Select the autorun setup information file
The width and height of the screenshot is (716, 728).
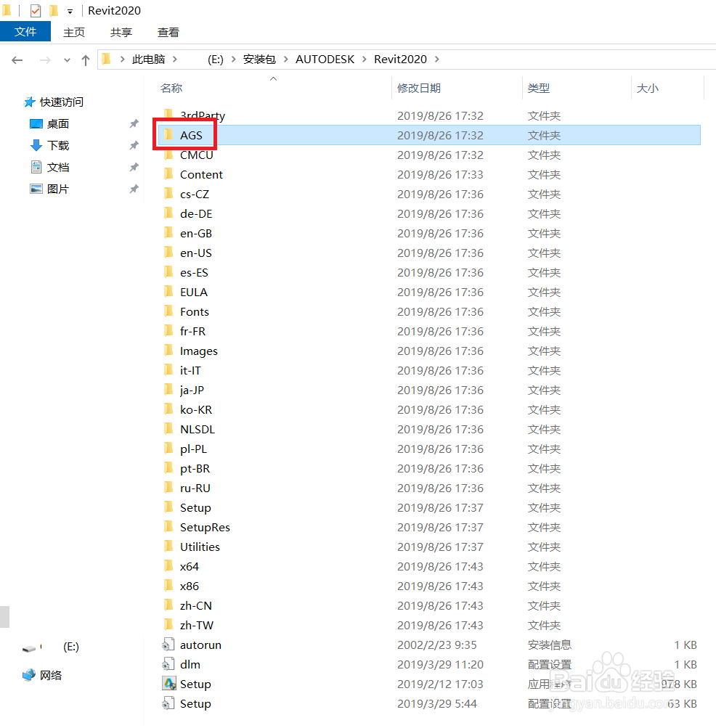pyautogui.click(x=429, y=645)
